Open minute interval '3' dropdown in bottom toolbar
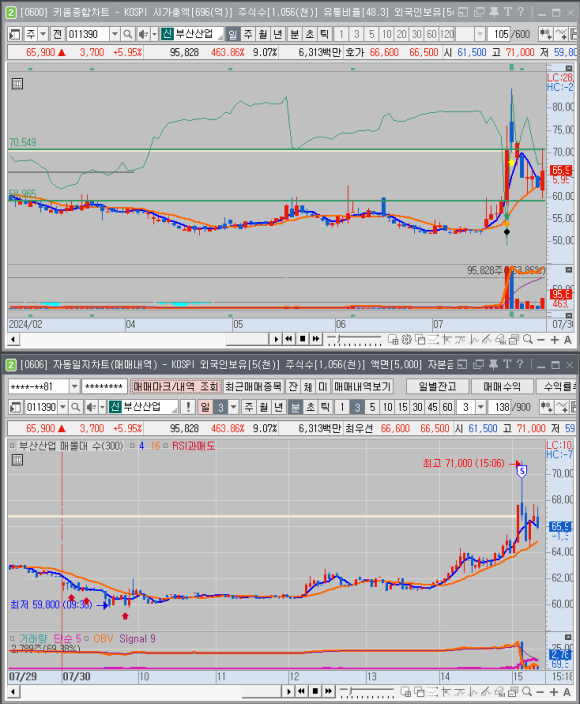 pos(481,407)
